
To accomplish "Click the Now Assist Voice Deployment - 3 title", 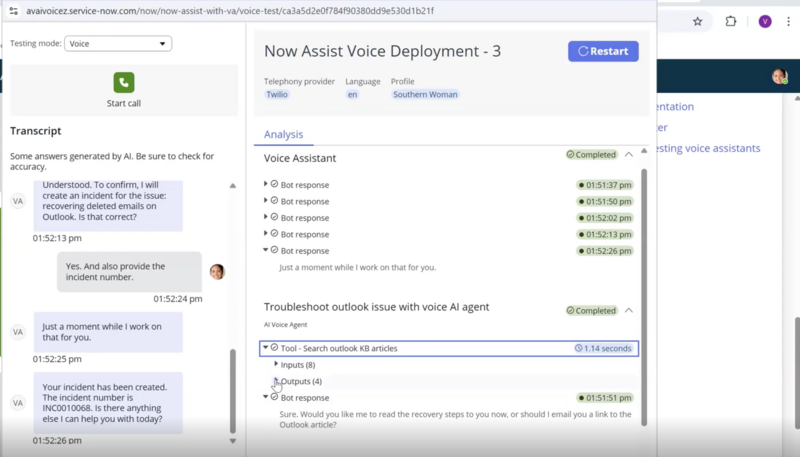I will pyautogui.click(x=382, y=51).
